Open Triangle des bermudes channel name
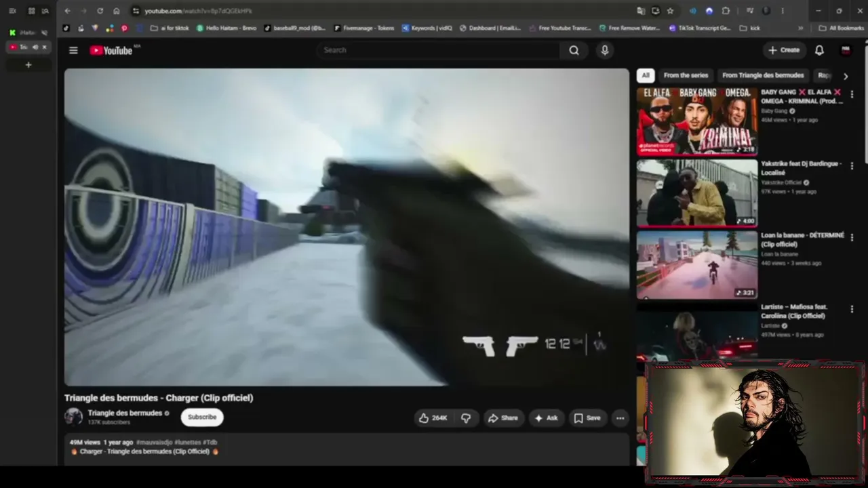868x488 pixels. click(125, 413)
